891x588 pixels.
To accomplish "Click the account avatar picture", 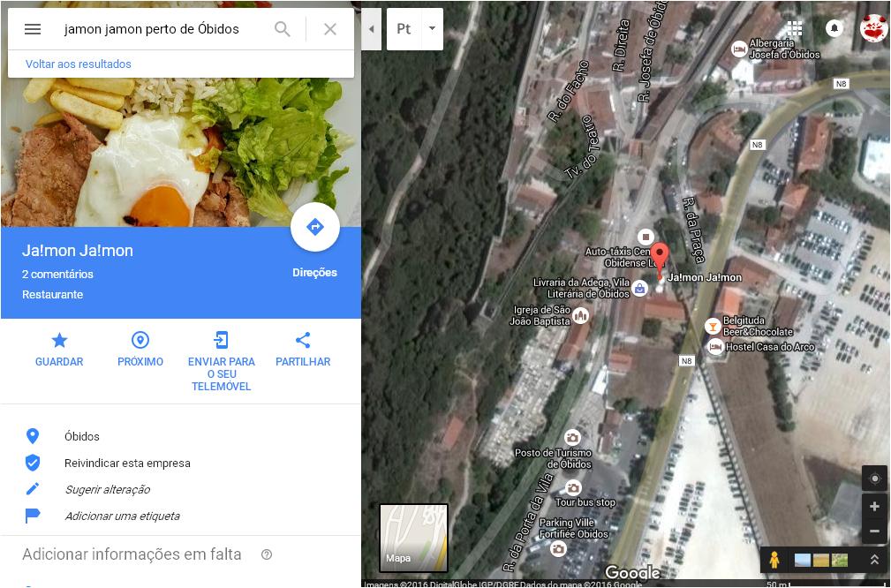I will pyautogui.click(x=874, y=28).
